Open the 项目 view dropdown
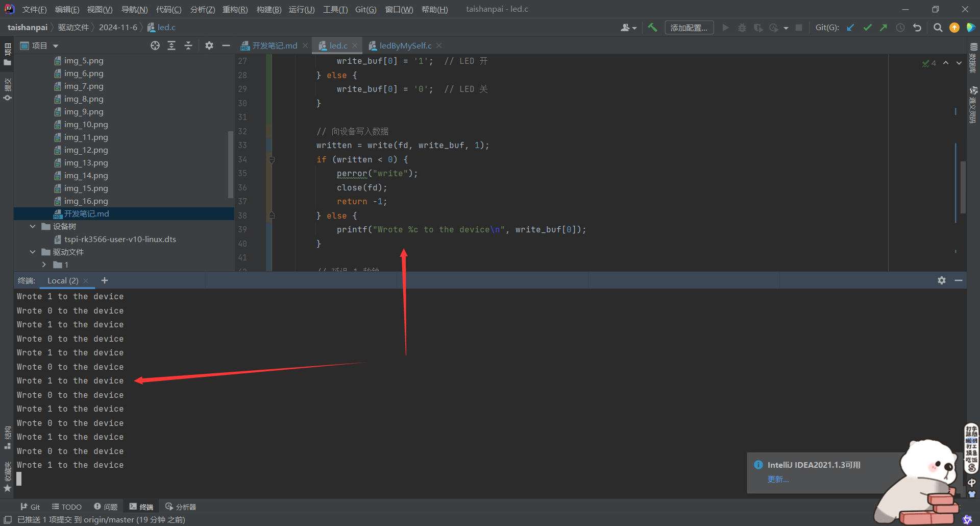 tap(56, 46)
